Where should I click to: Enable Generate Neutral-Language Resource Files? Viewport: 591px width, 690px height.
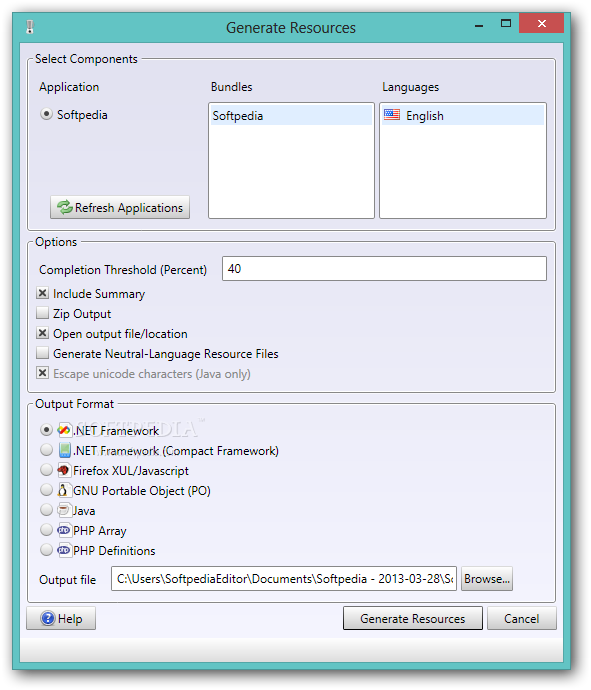point(43,353)
